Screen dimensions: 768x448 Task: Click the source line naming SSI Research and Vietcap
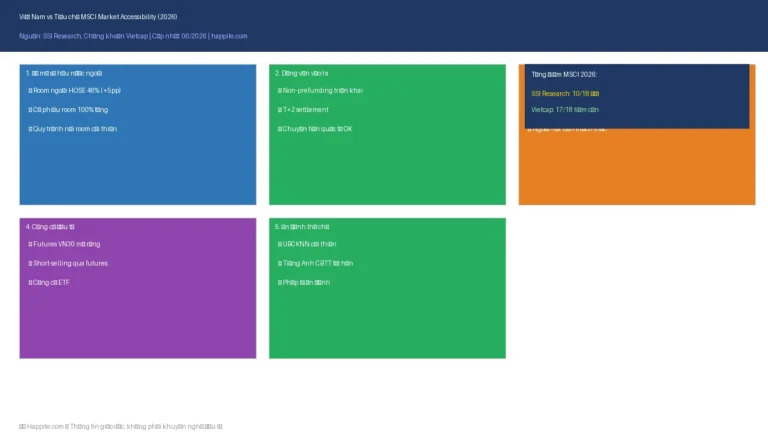[x=133, y=36]
